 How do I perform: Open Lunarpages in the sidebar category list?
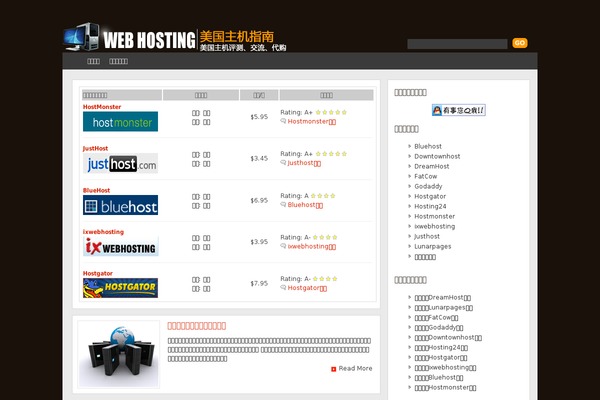[x=433, y=246]
